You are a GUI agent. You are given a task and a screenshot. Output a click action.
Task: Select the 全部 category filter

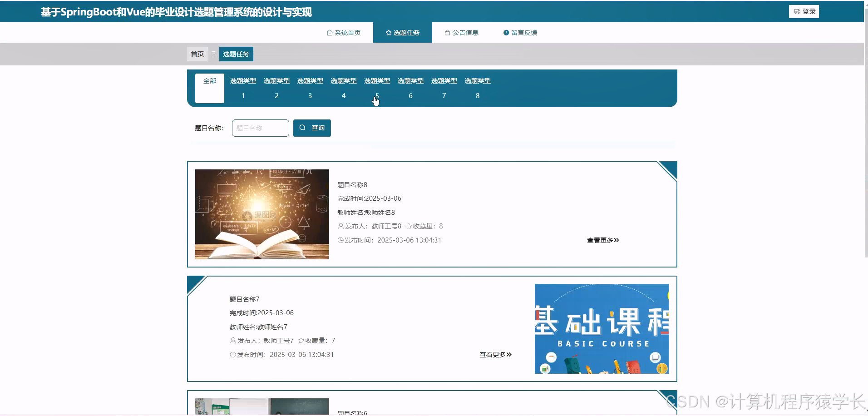click(209, 88)
